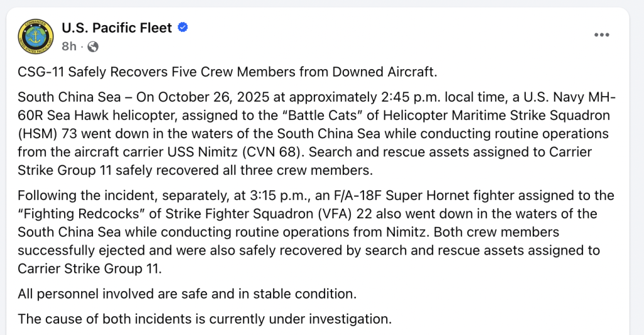Click the blue verified badge
644x335 pixels.
183,28
